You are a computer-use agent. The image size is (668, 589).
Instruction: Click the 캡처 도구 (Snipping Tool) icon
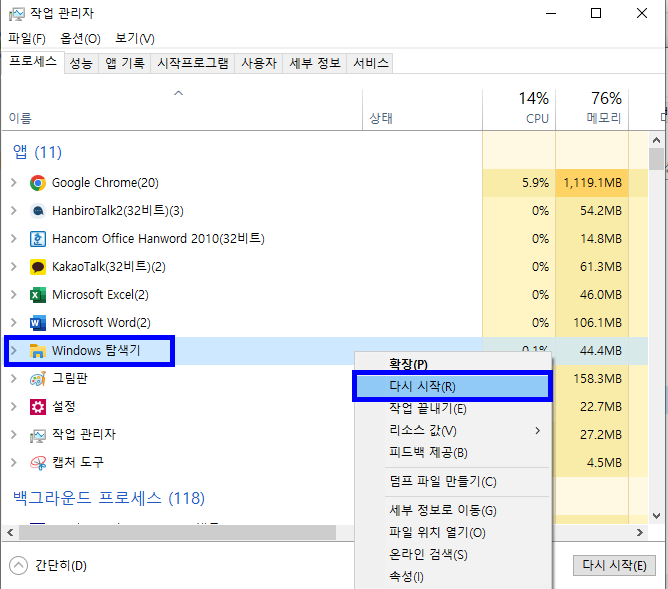[x=38, y=463]
